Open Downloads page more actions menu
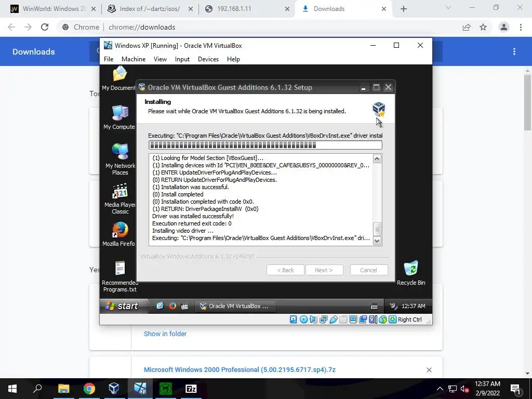This screenshot has height=399, width=532. click(514, 51)
